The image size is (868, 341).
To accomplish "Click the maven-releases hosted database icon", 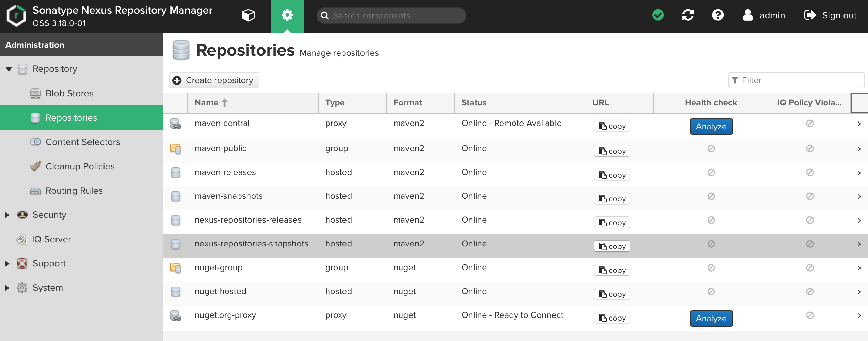I will [x=176, y=173].
